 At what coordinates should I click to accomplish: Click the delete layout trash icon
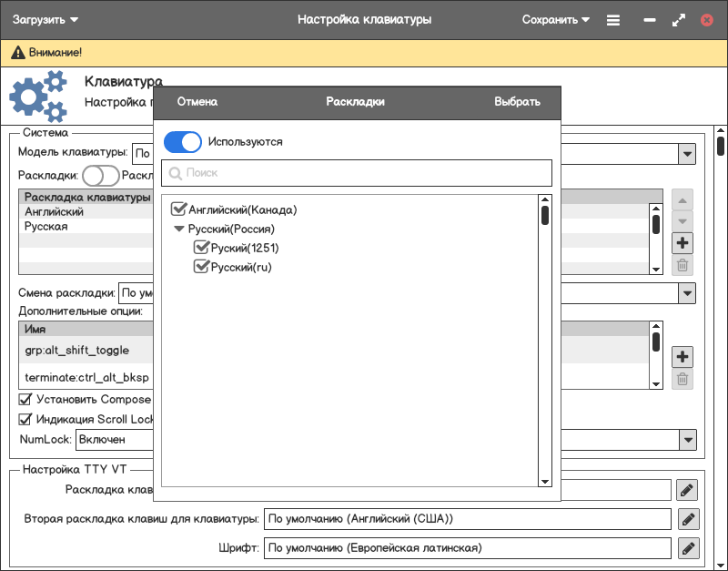click(x=682, y=266)
